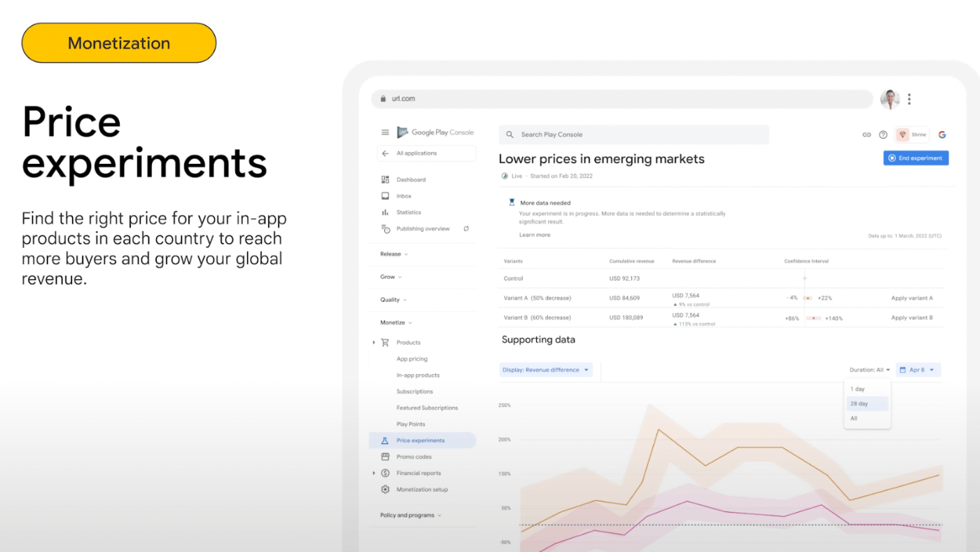Click the Google account G icon
This screenshot has height=552, width=980.
pyautogui.click(x=942, y=134)
